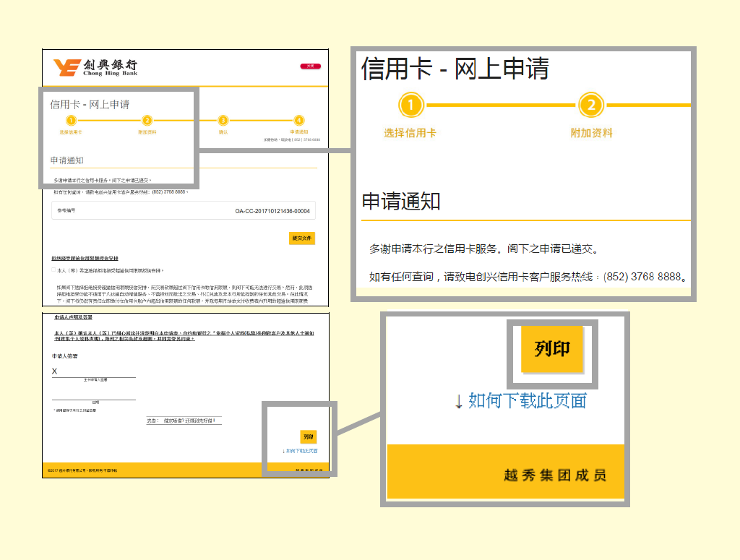Select the 申请通知 step label under step 4

(299, 132)
